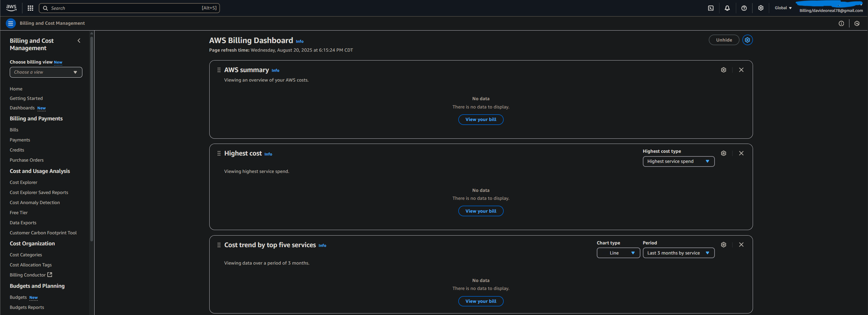Collapse the Billing and Cost Management sidebar
Image resolution: width=868 pixels, height=315 pixels.
(x=79, y=40)
